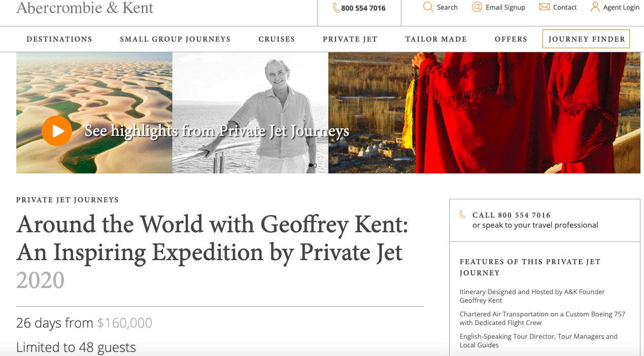Click the header phone number 800 554 7016
The image size is (644, 356).
pos(363,8)
